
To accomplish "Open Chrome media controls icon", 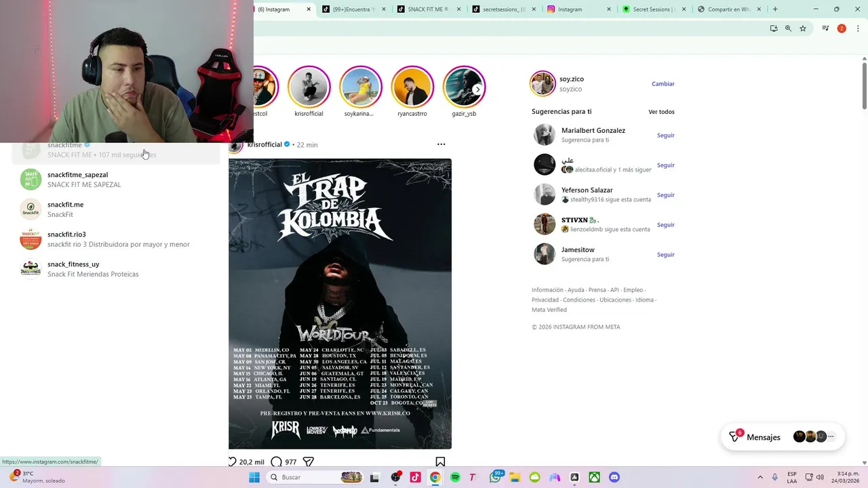I will [825, 28].
